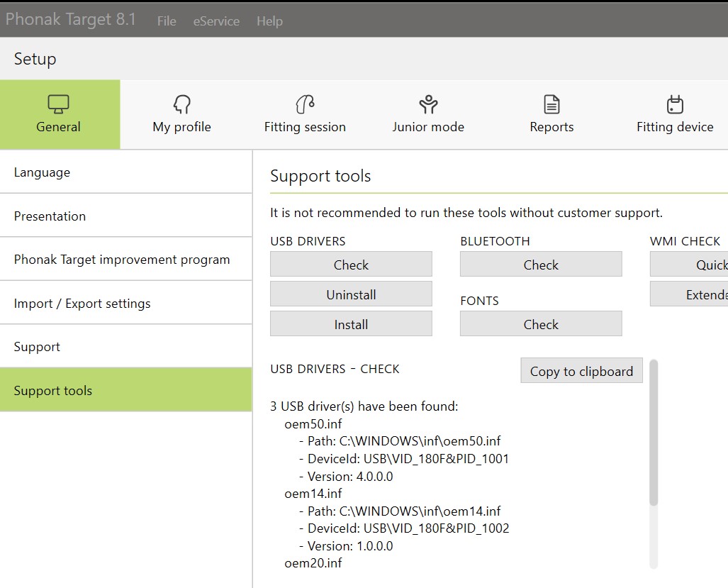Click the Quick WMI check button

click(689, 265)
